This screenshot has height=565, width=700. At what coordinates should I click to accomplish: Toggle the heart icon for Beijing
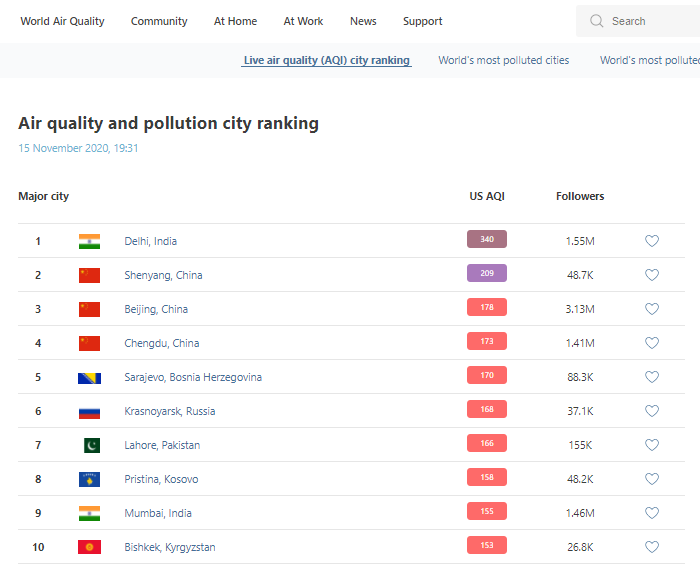click(x=652, y=309)
